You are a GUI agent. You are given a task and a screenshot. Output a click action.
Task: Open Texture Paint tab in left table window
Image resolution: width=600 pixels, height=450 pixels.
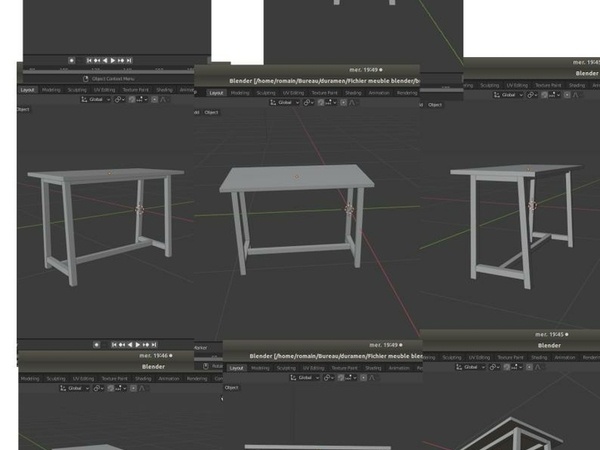(x=135, y=89)
